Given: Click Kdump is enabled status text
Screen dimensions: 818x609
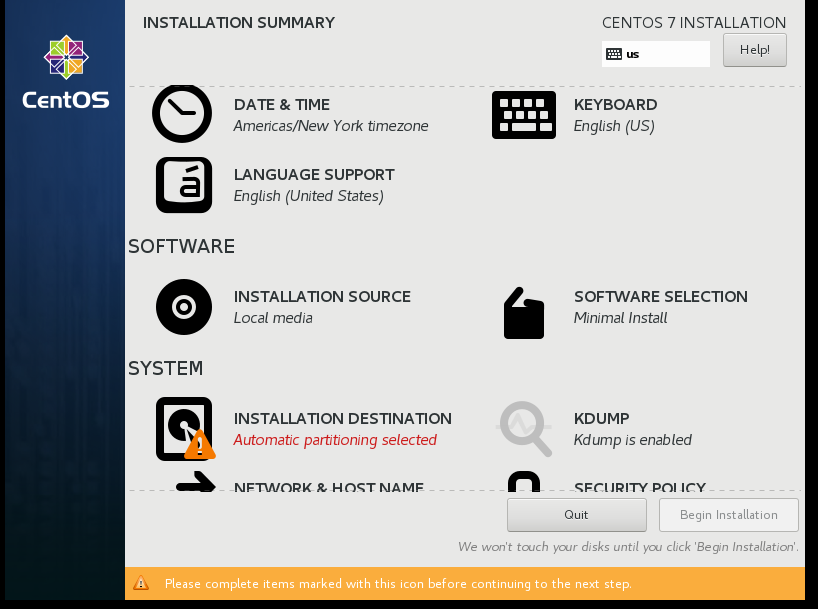Looking at the screenshot, I should tap(632, 440).
